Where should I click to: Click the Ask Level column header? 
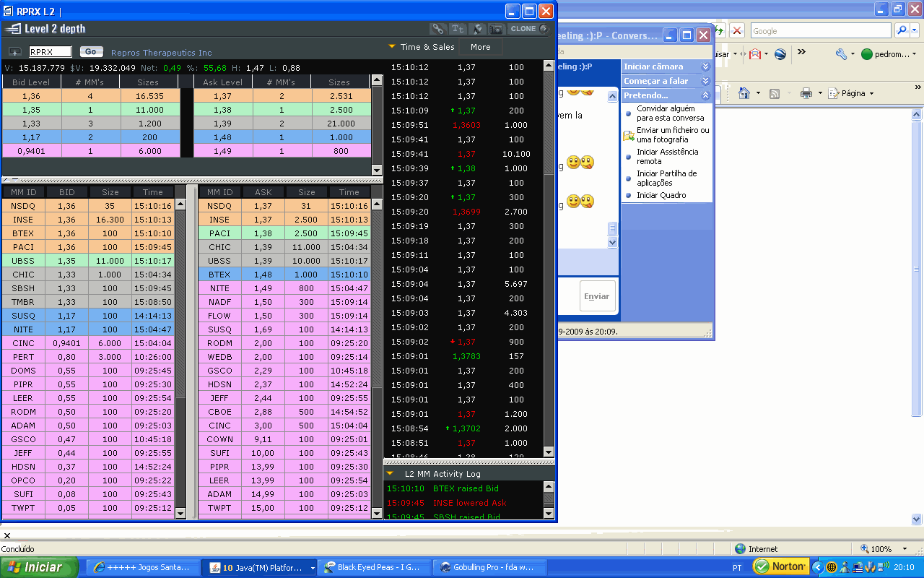point(223,82)
